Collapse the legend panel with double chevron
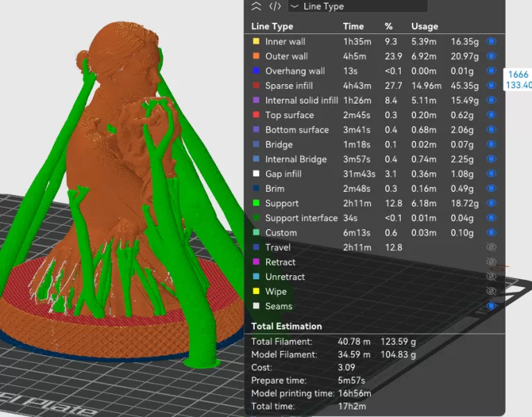 coord(256,6)
